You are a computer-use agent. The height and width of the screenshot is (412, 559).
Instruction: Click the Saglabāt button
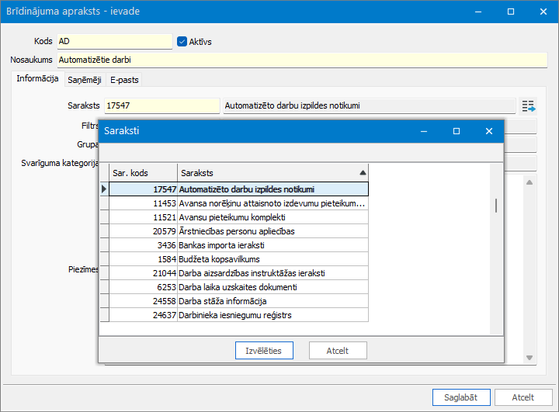point(461,397)
